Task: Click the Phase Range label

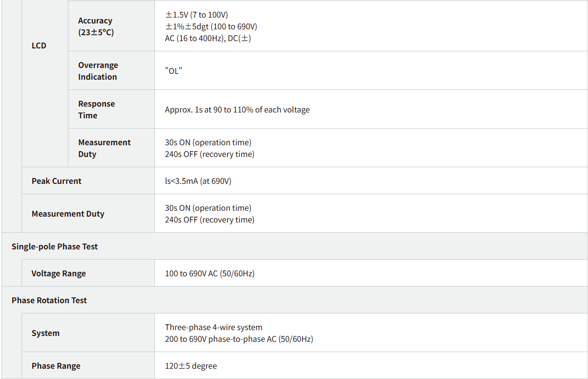Action: pyautogui.click(x=56, y=366)
